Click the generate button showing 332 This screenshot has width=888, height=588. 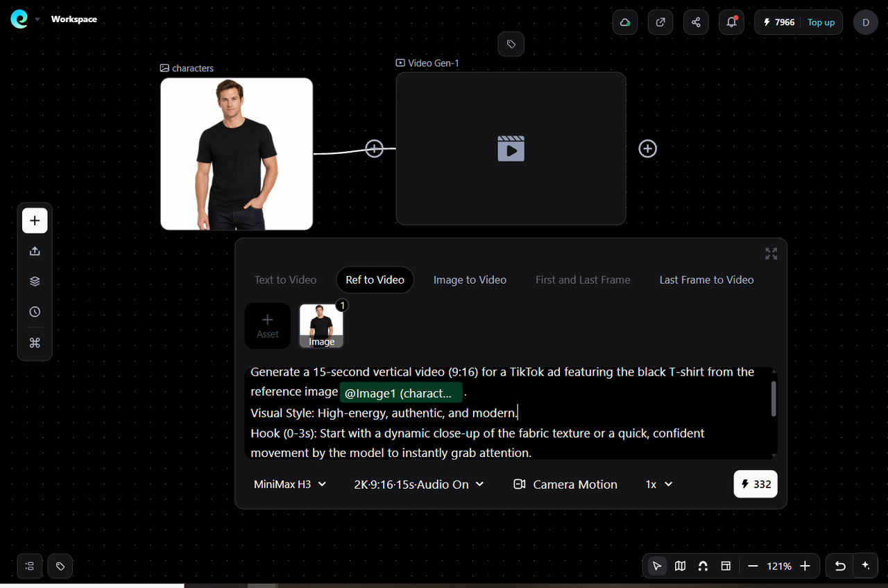[755, 485]
